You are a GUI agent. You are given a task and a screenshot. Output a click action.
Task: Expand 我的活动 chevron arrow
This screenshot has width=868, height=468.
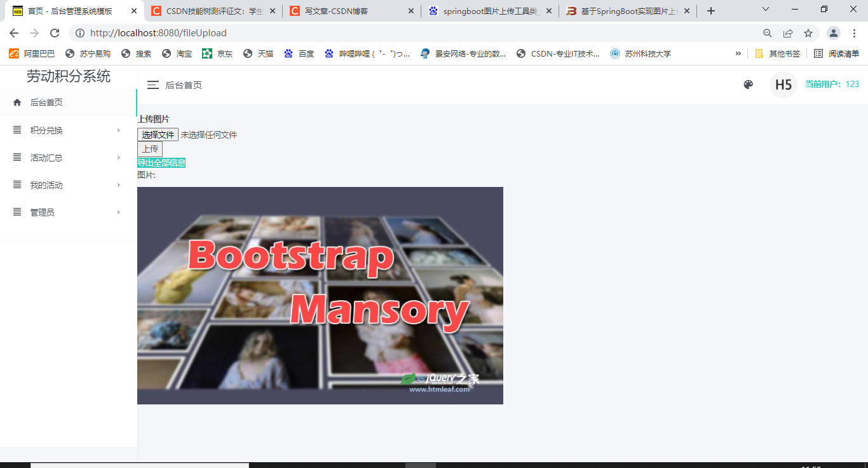click(119, 185)
